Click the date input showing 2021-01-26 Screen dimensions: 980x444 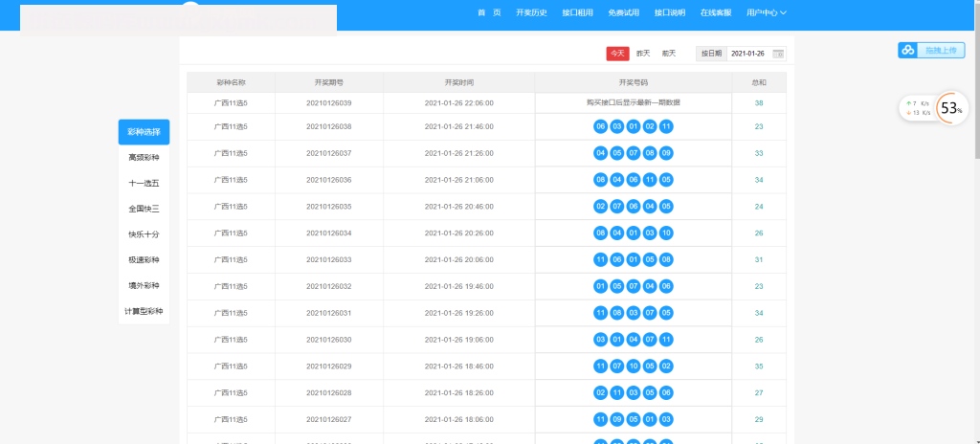tap(747, 54)
